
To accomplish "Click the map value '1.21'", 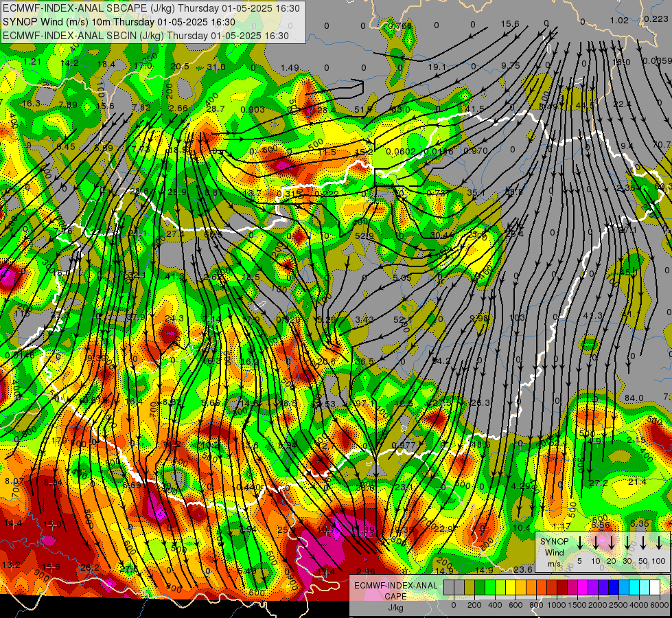I will tap(32, 61).
